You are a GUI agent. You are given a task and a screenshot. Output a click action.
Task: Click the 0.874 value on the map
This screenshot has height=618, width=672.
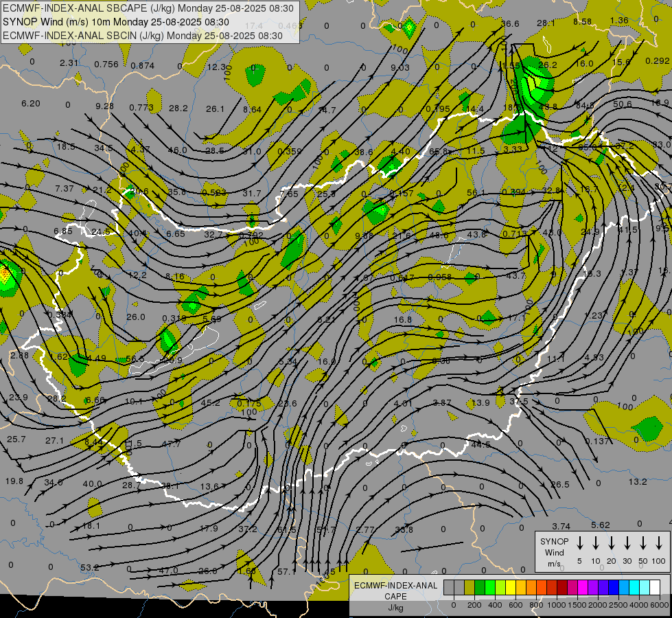point(143,66)
